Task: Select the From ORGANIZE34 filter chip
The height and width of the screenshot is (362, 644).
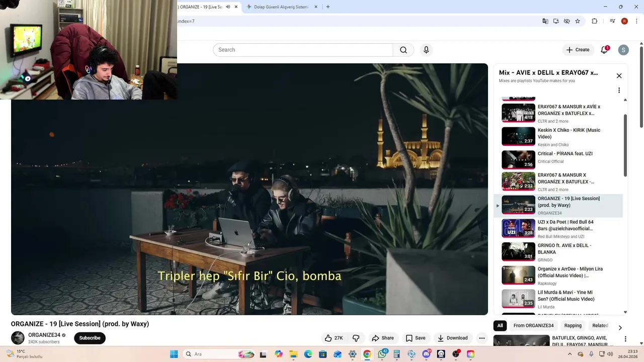Action: (x=533, y=326)
